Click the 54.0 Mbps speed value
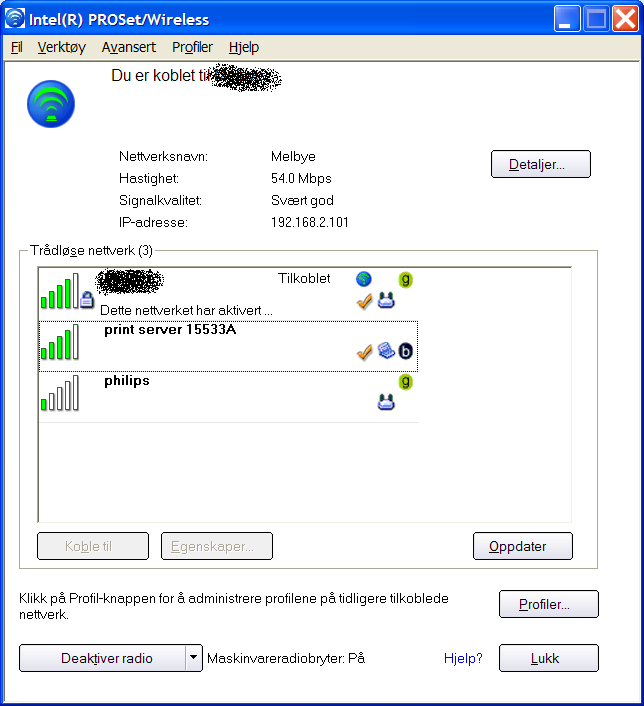Viewport: 644px width, 706px height. tap(301, 179)
